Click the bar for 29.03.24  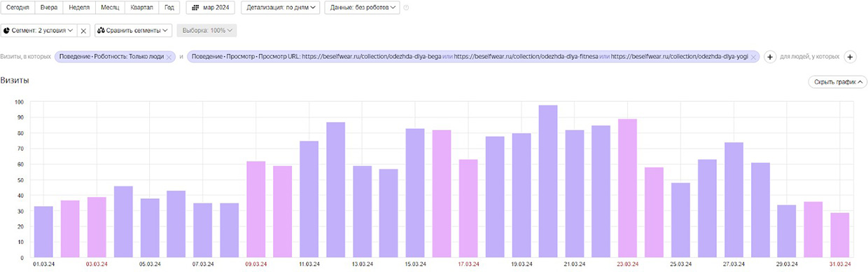pyautogui.click(x=787, y=231)
